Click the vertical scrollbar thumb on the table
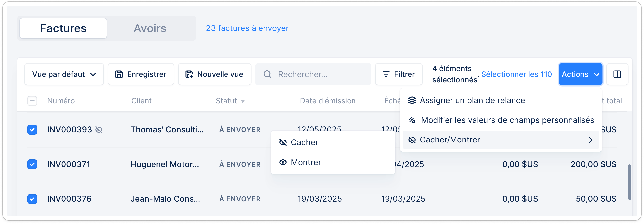 [x=629, y=182]
